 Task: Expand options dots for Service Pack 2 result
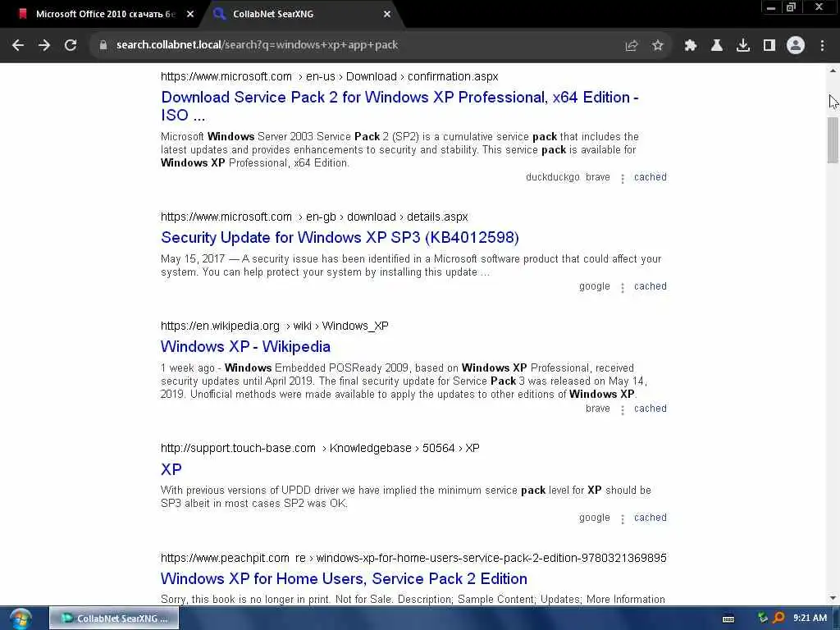(623, 178)
